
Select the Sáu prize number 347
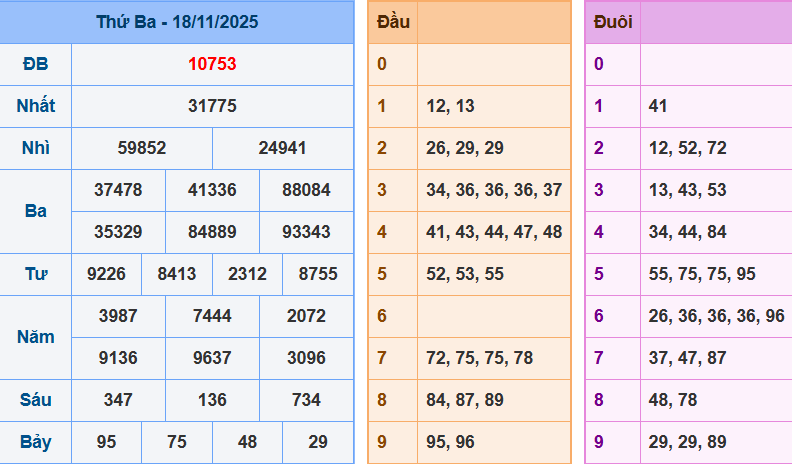[x=118, y=400]
